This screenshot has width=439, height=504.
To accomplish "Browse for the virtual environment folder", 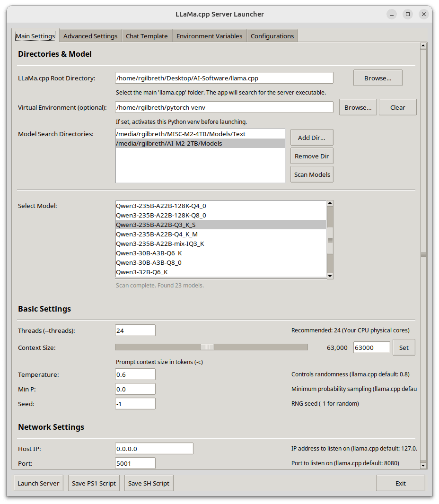I will (358, 107).
